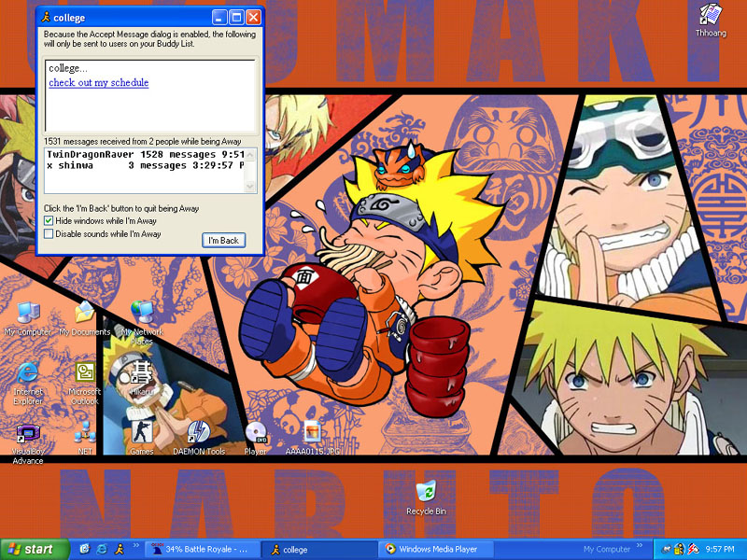
Task: Click the AIM running-man icon in college title bar
Action: click(x=46, y=18)
